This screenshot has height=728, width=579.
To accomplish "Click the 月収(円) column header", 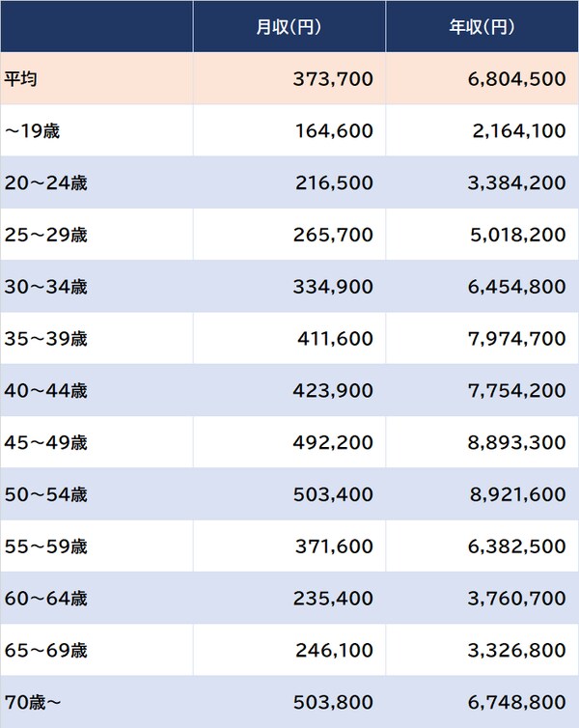I will click(289, 27).
